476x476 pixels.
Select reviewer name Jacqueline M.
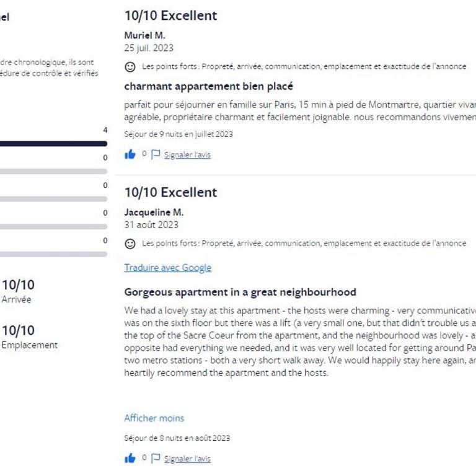(x=154, y=212)
